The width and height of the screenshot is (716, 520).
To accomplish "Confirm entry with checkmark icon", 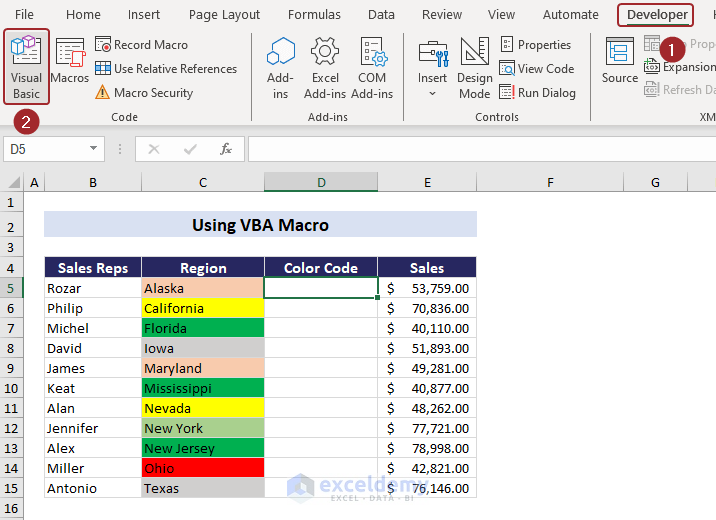I will (x=190, y=149).
